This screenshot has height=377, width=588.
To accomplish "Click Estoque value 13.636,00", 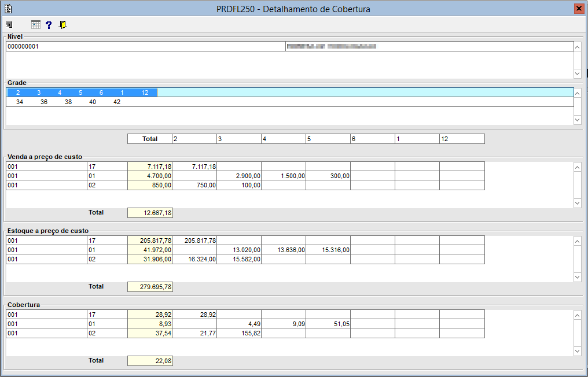I will (x=284, y=250).
